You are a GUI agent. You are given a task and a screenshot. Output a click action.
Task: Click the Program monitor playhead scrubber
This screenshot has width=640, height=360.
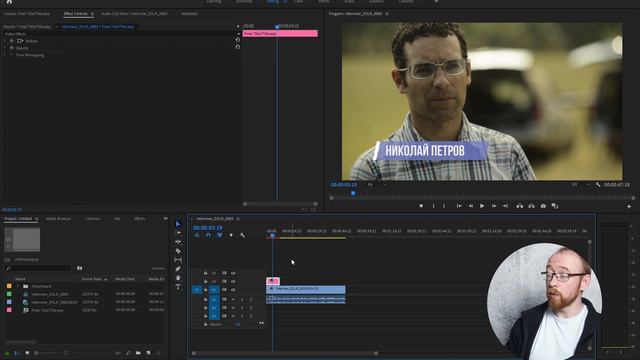point(353,193)
